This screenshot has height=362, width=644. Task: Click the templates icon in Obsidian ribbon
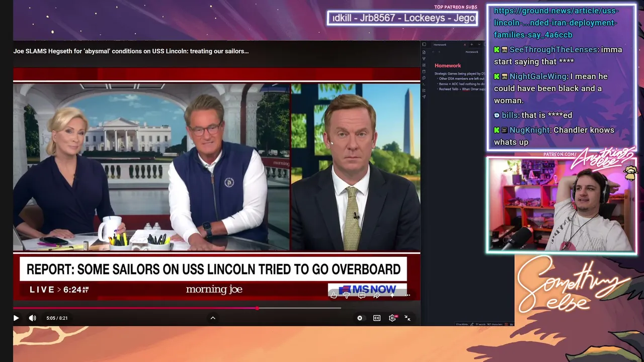point(424,78)
